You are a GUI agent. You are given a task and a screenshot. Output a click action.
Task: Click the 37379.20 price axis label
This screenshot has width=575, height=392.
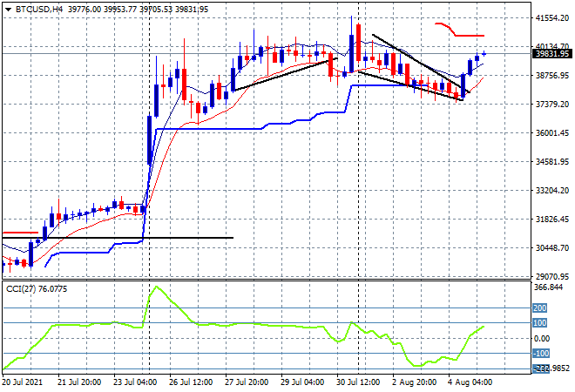552,105
